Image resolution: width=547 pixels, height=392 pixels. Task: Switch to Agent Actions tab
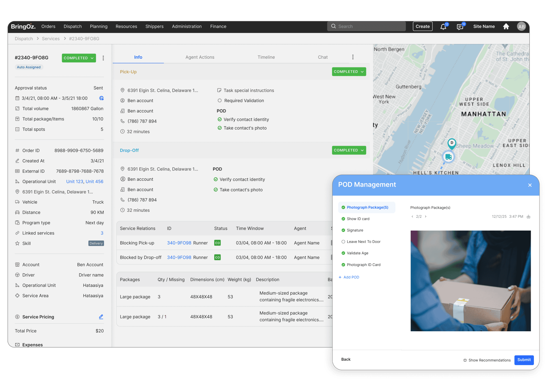coord(200,57)
